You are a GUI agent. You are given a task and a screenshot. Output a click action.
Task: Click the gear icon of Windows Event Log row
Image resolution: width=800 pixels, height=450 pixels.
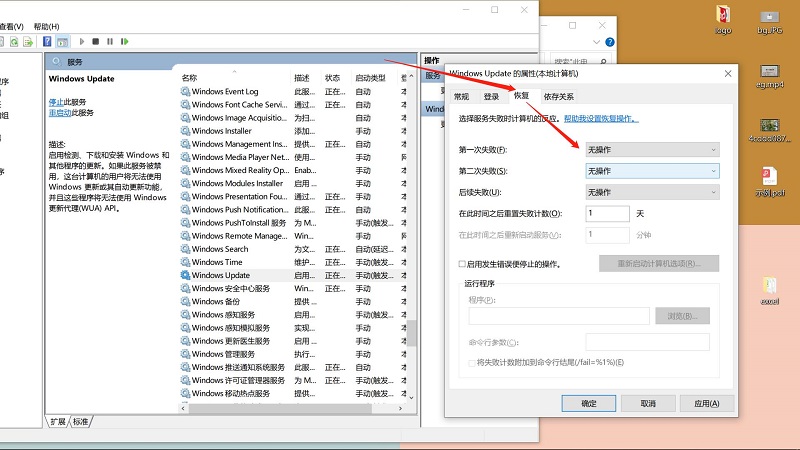coord(185,92)
